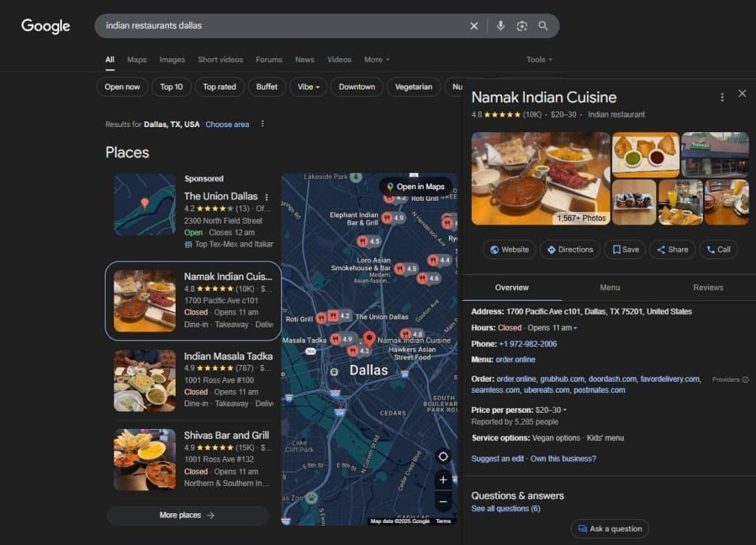756x545 pixels.
Task: Open in Maps button on map
Action: click(x=416, y=187)
